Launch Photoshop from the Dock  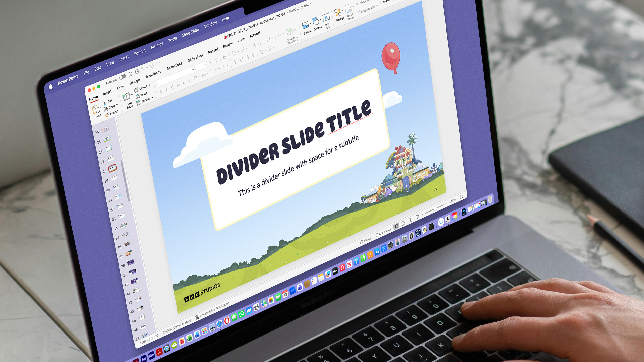tap(464, 212)
